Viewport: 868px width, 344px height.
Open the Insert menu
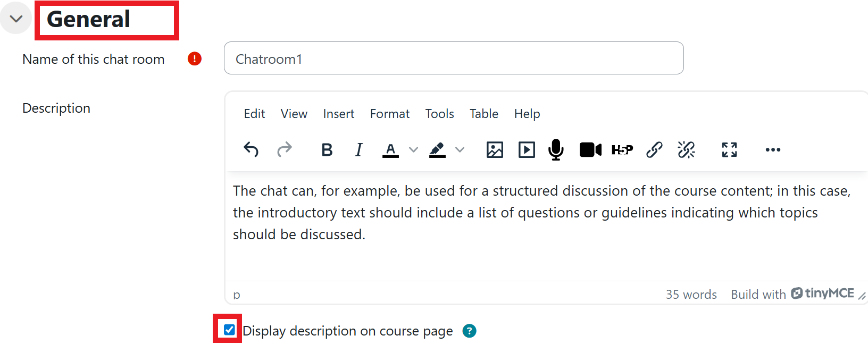click(x=338, y=114)
